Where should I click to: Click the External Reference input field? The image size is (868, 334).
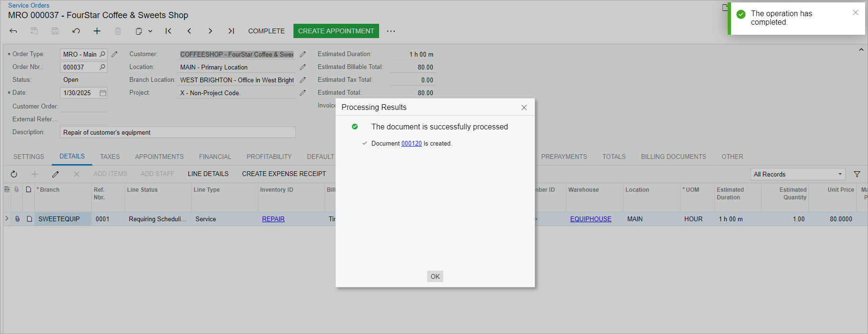[84, 119]
